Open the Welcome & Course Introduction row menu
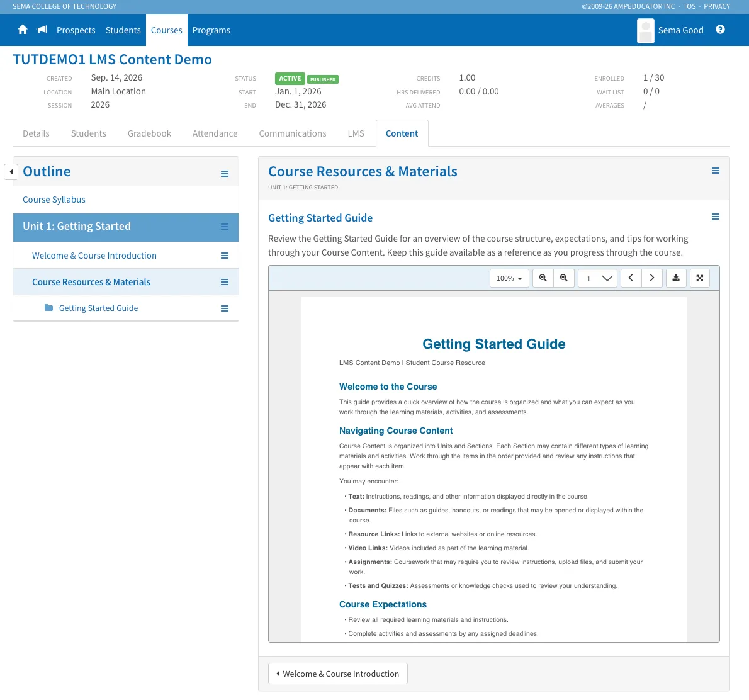The height and width of the screenshot is (700, 749). tap(225, 256)
